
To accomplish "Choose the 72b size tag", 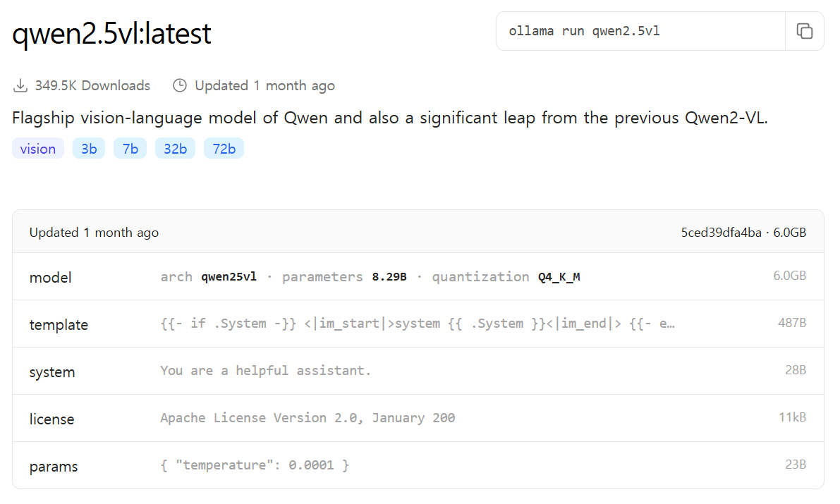I will [224, 149].
